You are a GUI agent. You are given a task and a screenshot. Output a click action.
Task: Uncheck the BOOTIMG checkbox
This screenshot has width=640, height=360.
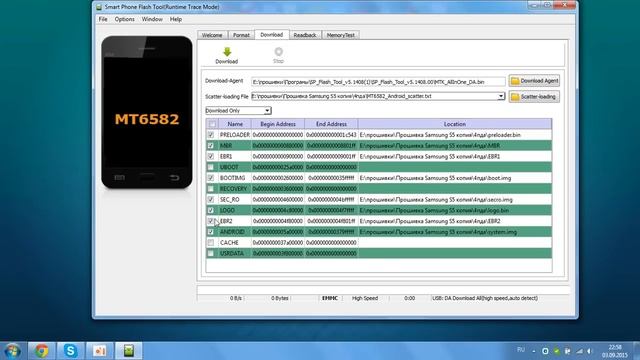coord(211,178)
